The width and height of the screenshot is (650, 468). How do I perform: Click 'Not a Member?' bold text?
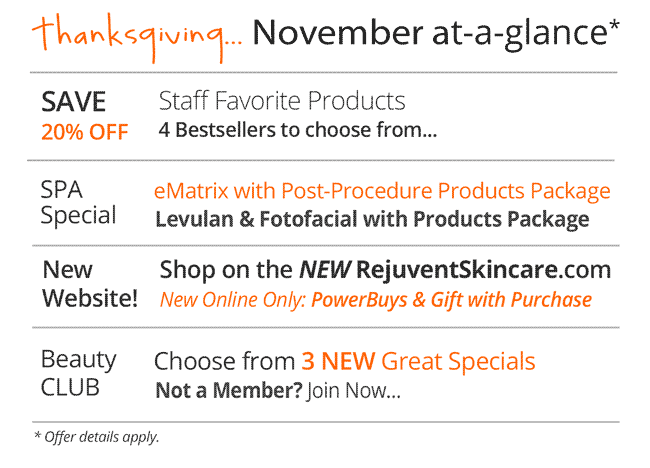(x=229, y=391)
